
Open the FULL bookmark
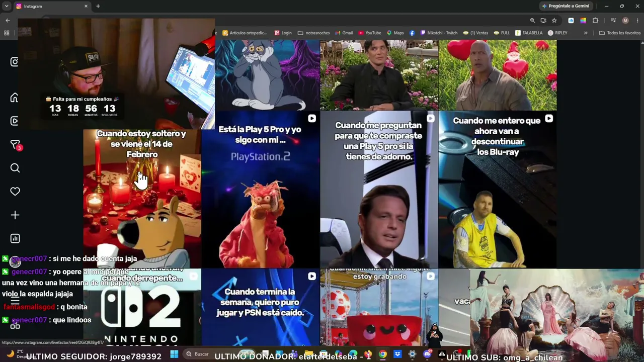click(502, 33)
